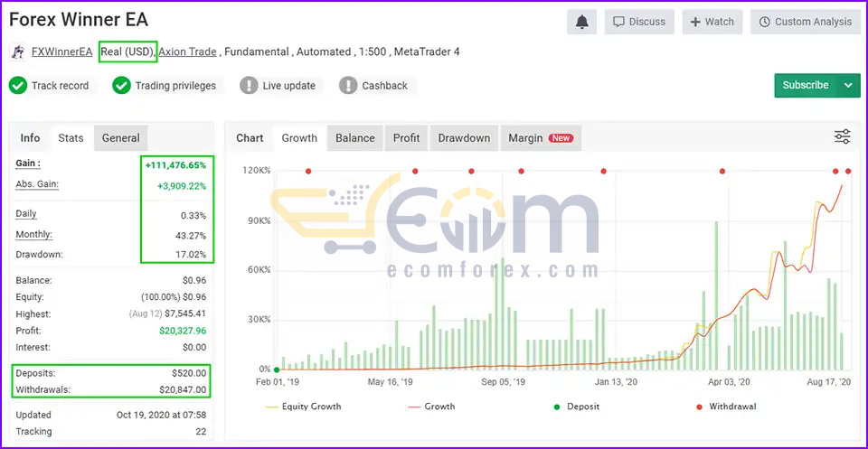Click Trading privileges green checkmark icon

121,86
